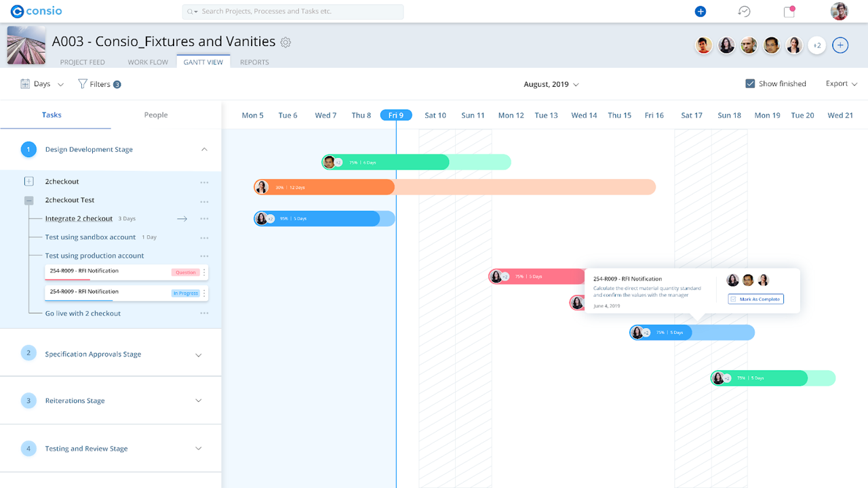Switch to the People tab
Screen dimensions: 868x488
[155, 115]
